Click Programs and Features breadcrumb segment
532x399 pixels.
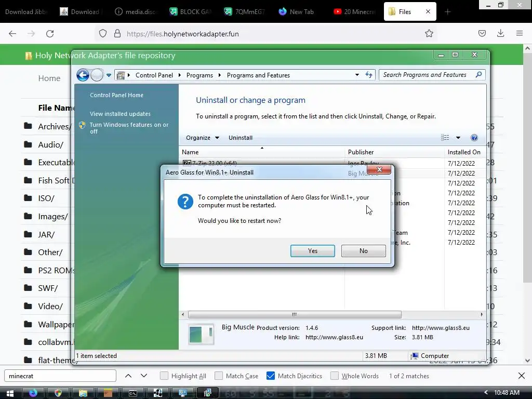click(258, 75)
